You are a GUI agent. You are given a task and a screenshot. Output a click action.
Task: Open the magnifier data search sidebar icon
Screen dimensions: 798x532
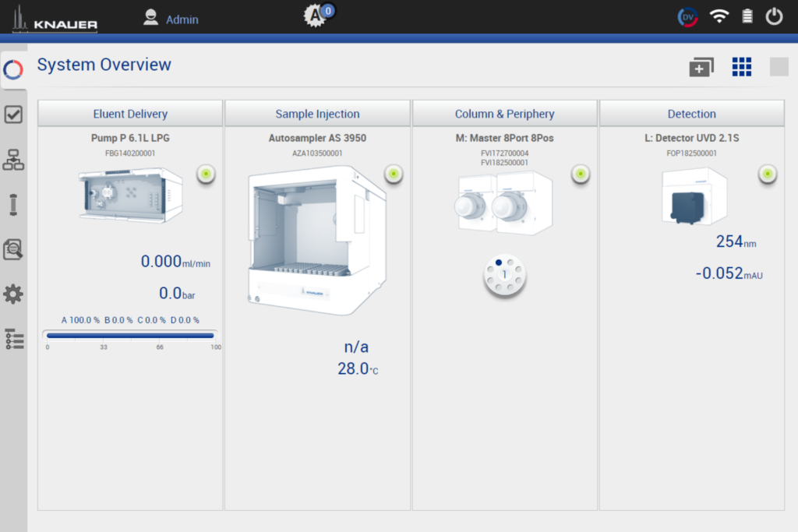tap(13, 250)
